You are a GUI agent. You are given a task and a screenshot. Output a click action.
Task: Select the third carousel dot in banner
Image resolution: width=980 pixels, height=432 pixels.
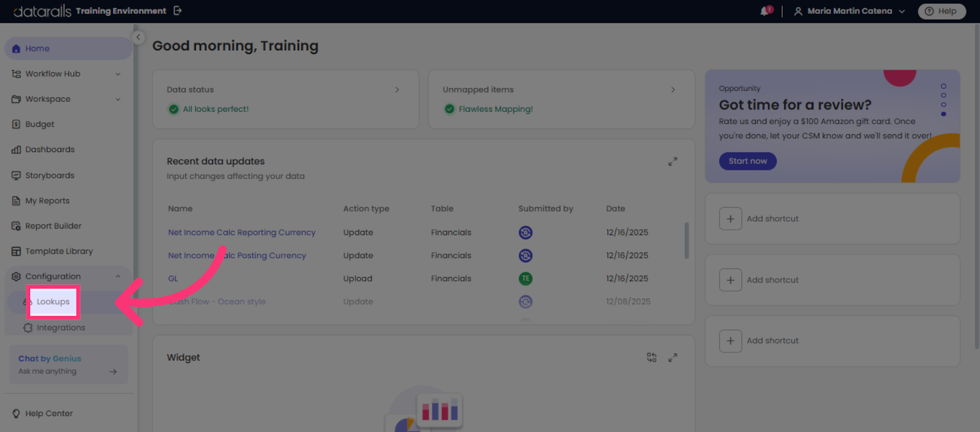click(943, 105)
